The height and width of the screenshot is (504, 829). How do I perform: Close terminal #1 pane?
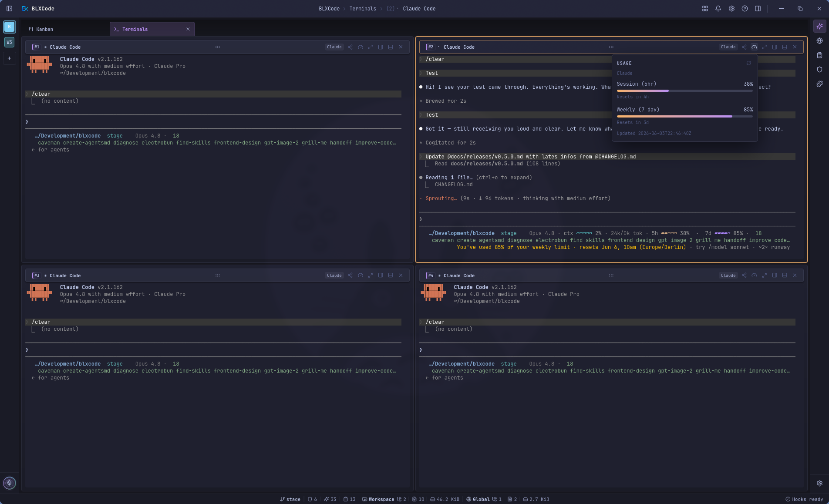click(401, 47)
